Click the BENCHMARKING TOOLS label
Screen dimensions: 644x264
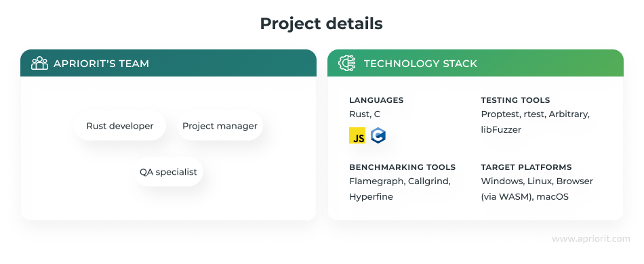pos(403,167)
